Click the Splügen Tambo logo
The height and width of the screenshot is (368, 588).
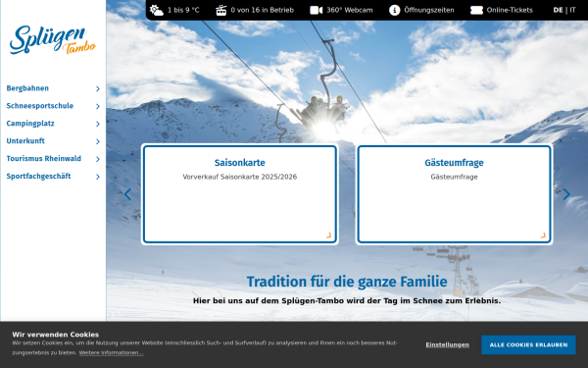[53, 39]
